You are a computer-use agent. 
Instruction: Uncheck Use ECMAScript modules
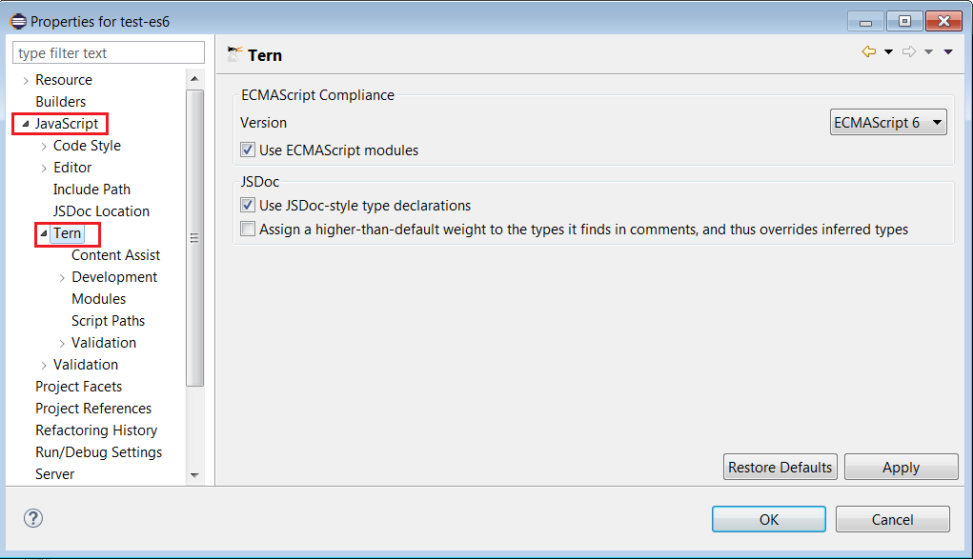(247, 149)
